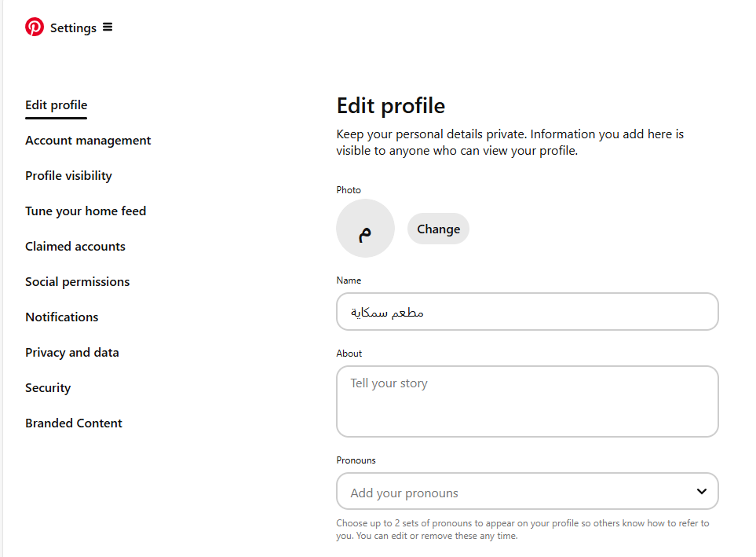Viewport: 756px width, 557px height.
Task: Navigate to Claimed accounts
Action: 75,247
